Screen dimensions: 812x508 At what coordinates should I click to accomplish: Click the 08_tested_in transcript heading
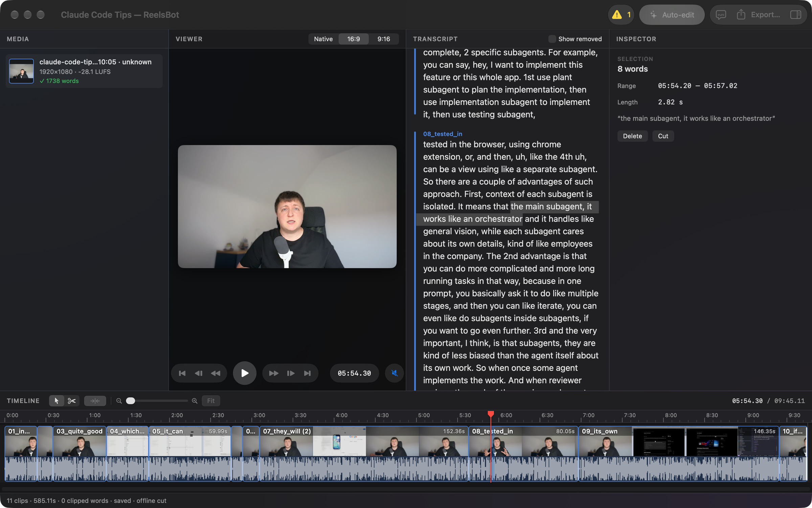point(443,134)
